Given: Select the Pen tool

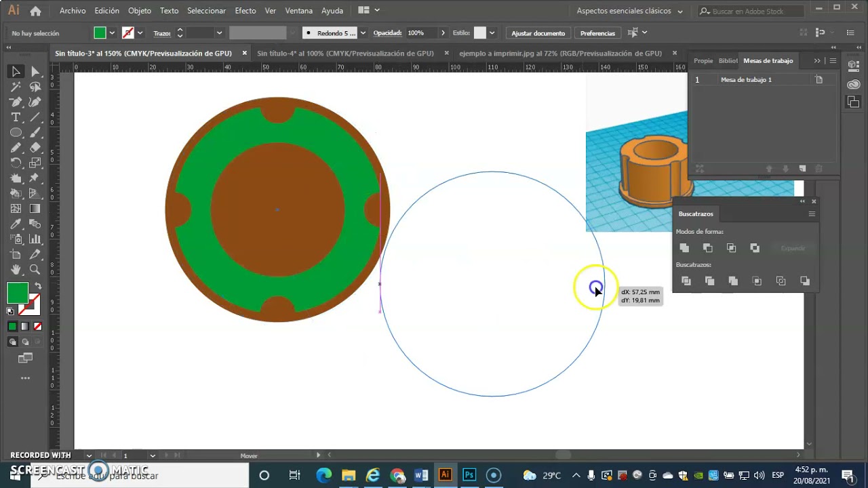Looking at the screenshot, I should click(x=16, y=102).
